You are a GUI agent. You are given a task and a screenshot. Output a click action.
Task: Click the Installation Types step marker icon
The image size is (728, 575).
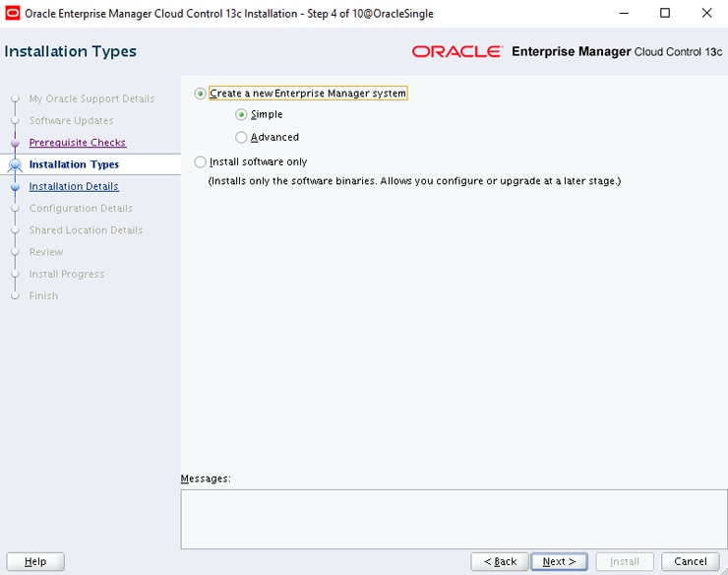click(16, 164)
